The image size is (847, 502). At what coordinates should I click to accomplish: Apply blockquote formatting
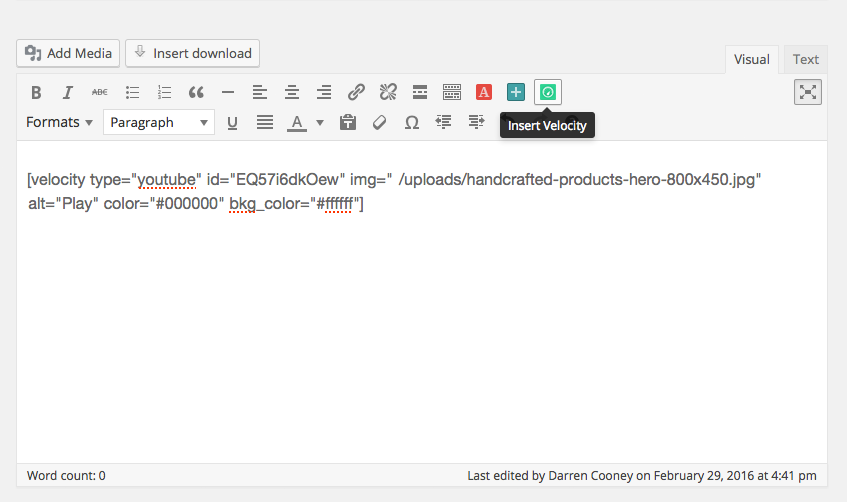coord(196,92)
